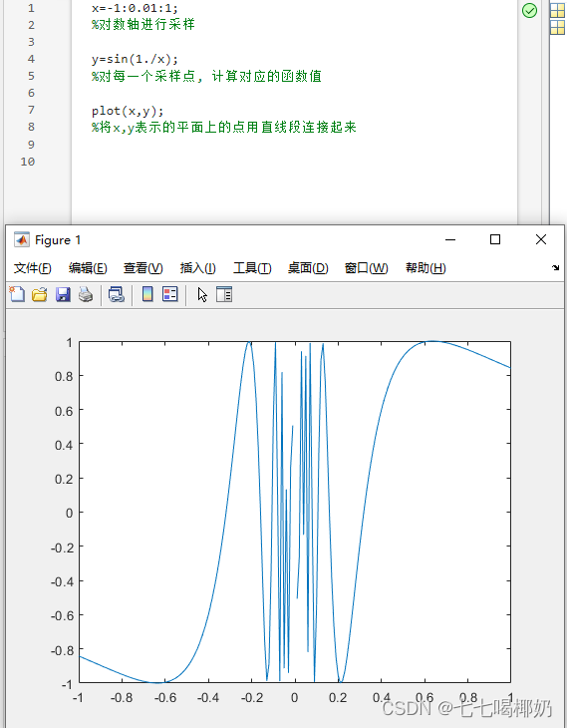The image size is (567, 728).
Task: Open the 桌面(D) menu
Action: (308, 268)
